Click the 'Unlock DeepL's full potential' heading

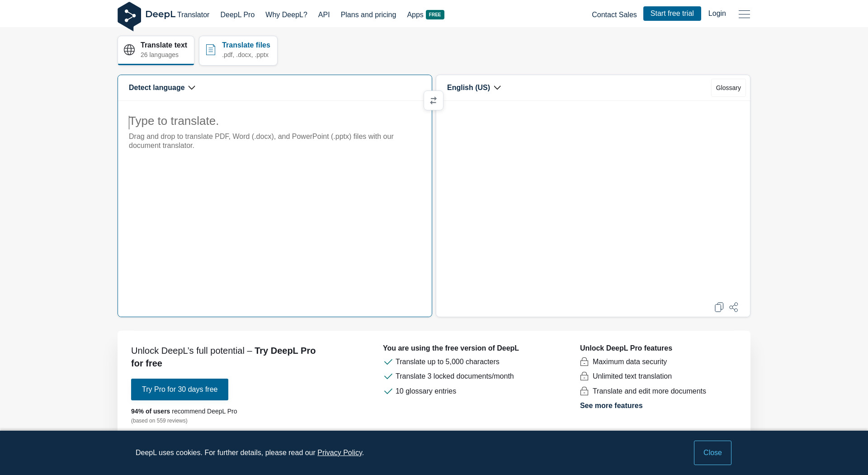pos(223,357)
